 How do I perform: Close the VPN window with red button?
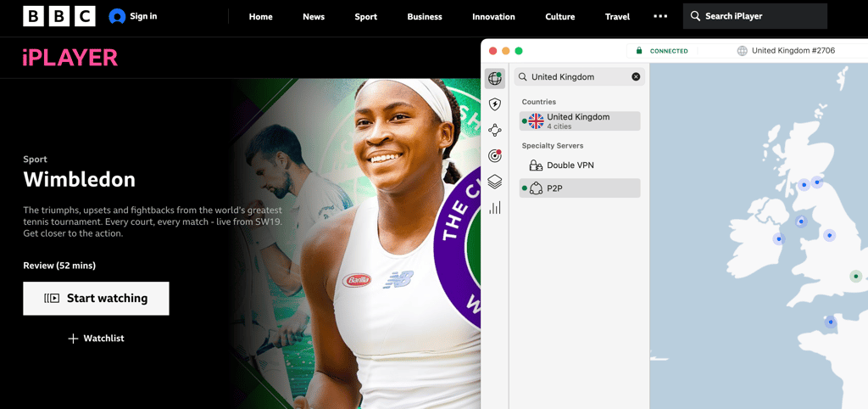[492, 51]
